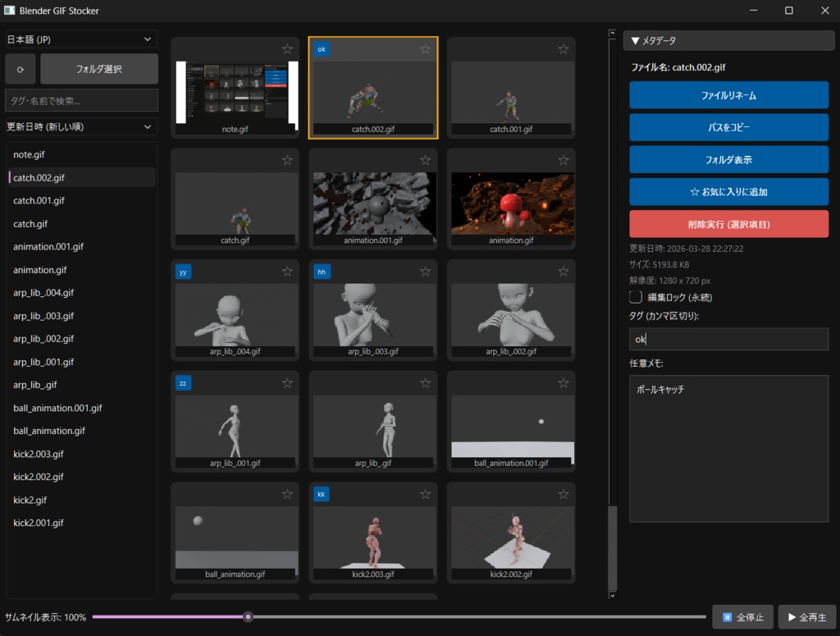Toggle the star on animation.001.gif thumbnail
Image resolution: width=840 pixels, height=636 pixels.
pyautogui.click(x=425, y=160)
